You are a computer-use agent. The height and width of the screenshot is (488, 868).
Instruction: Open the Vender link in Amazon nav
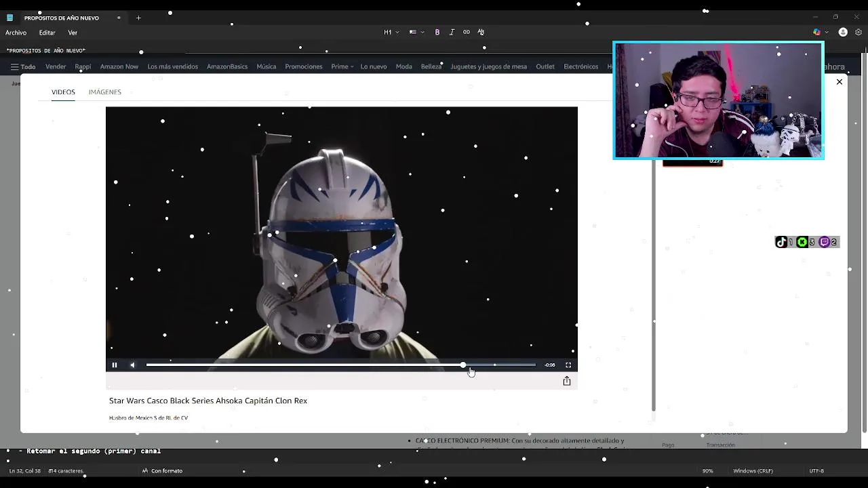click(56, 66)
